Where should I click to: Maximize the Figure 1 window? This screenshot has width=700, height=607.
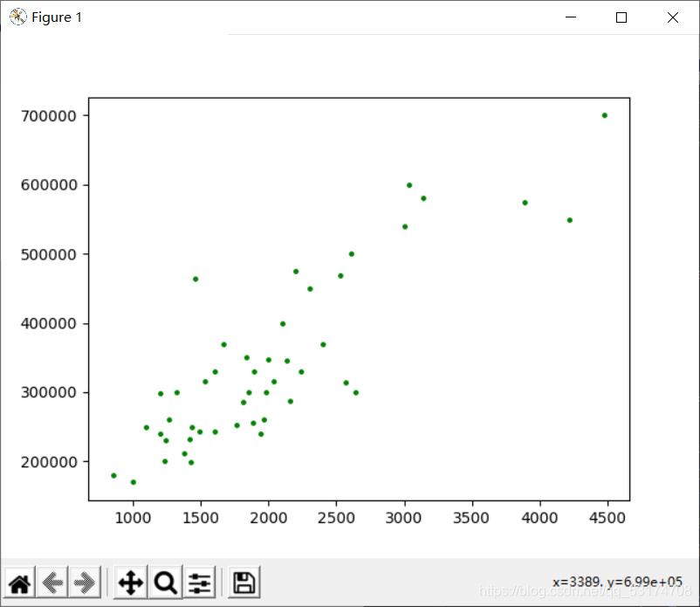pyautogui.click(x=621, y=17)
